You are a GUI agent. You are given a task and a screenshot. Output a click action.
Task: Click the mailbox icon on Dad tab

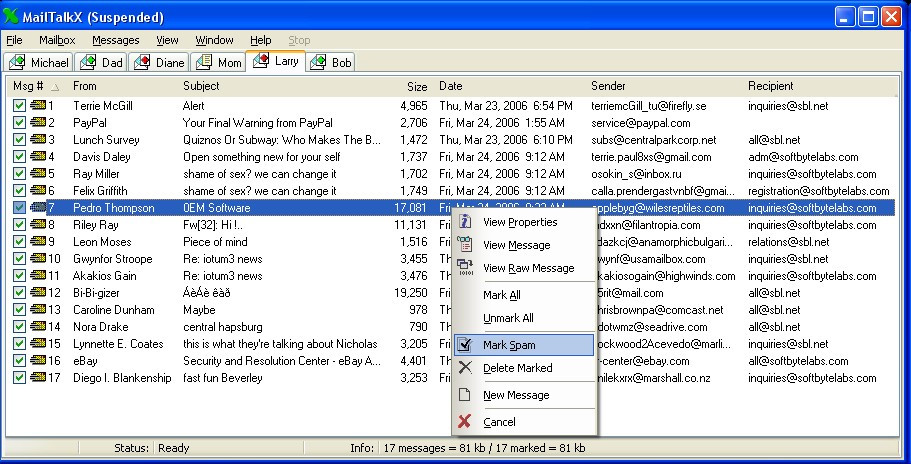click(88, 62)
